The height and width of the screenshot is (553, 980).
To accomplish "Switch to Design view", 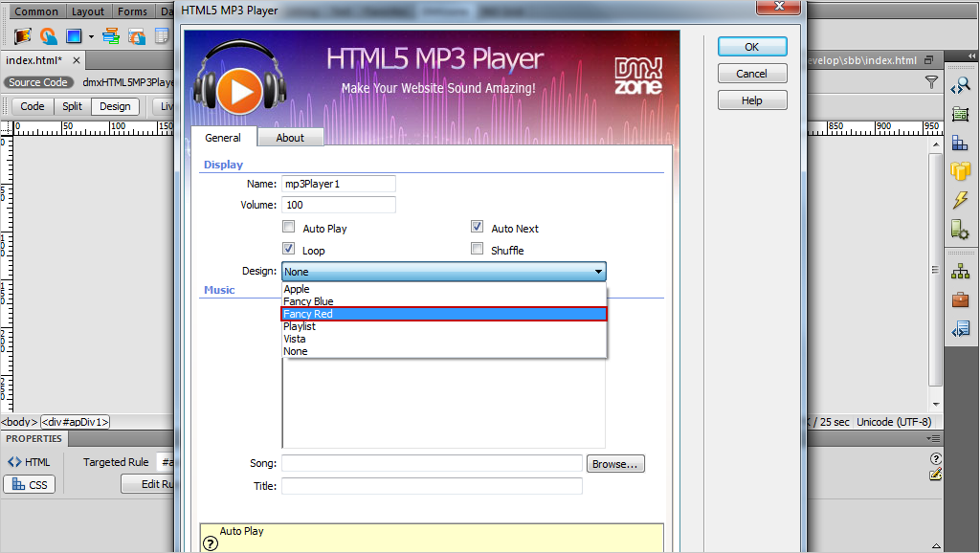I will tap(115, 106).
